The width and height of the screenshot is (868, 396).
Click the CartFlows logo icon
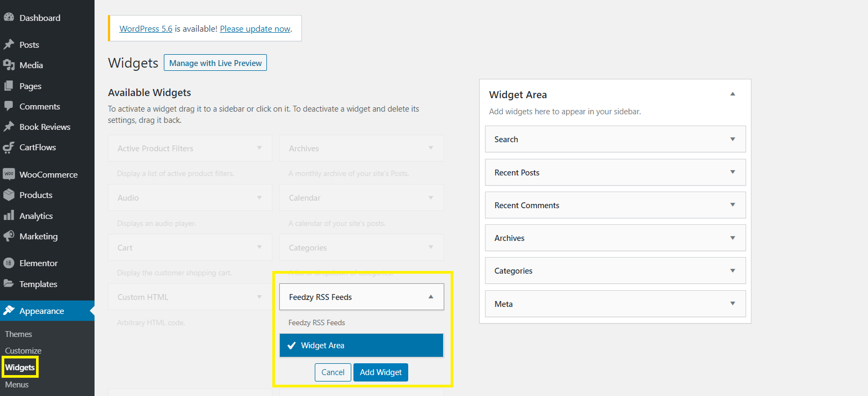[x=9, y=147]
